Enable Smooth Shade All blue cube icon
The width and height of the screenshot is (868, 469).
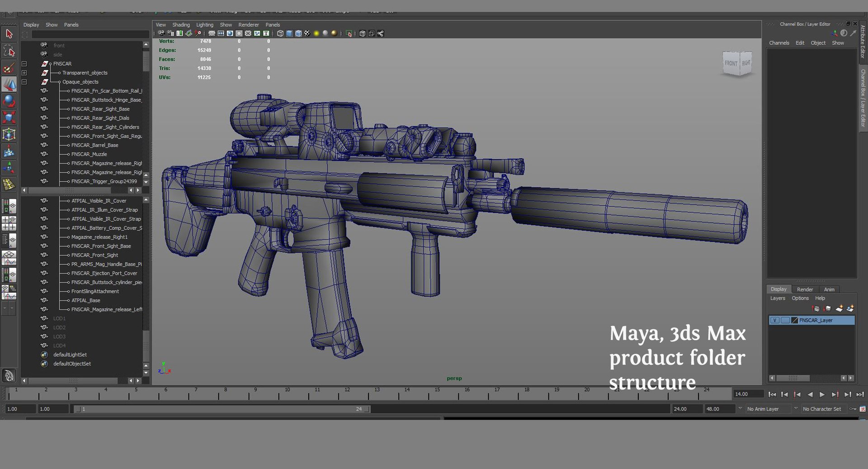point(289,33)
